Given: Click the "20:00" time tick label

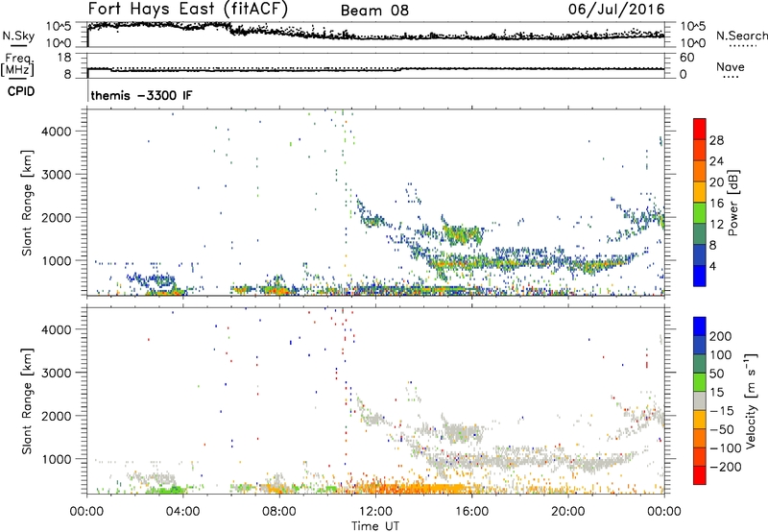Looking at the screenshot, I should (x=567, y=512).
